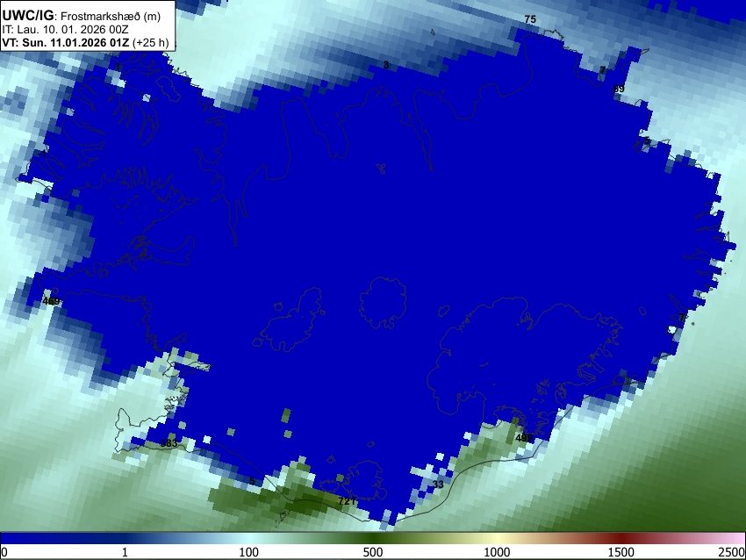Click the map value "499"
Screen dimensions: 746x560
[524, 438]
